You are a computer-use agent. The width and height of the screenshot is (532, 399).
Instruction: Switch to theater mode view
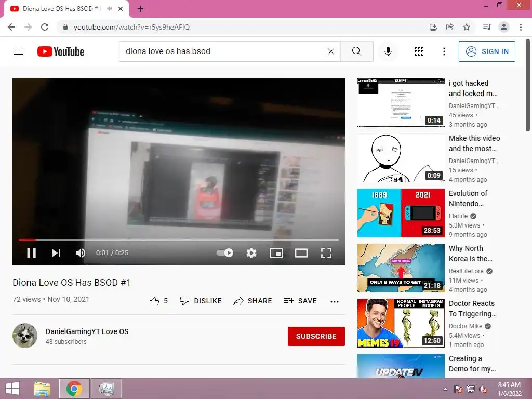pos(301,253)
